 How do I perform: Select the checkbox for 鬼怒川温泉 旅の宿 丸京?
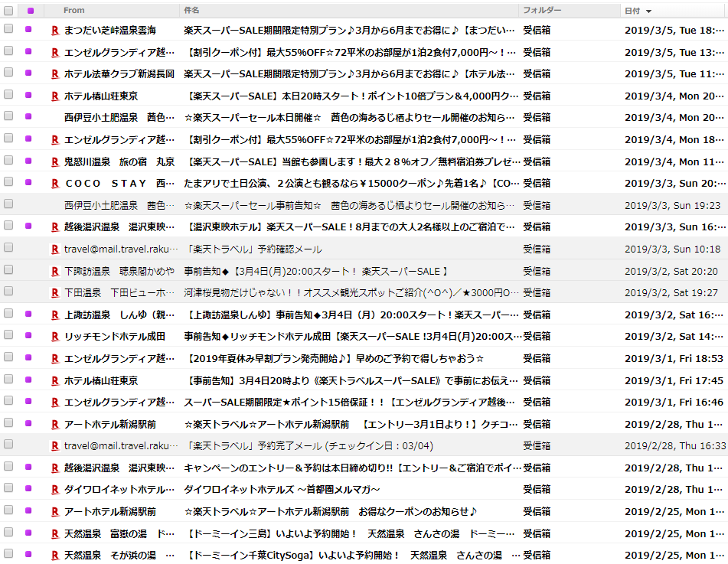[x=8, y=160]
